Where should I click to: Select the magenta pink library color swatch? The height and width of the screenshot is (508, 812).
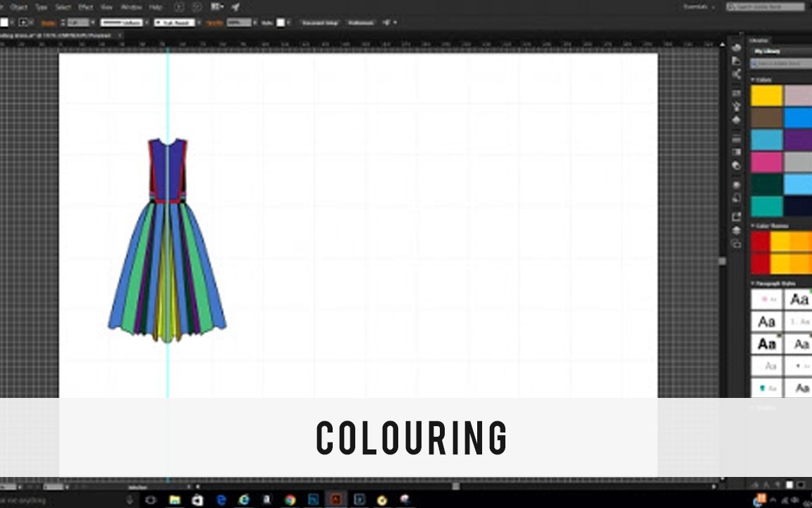[766, 162]
